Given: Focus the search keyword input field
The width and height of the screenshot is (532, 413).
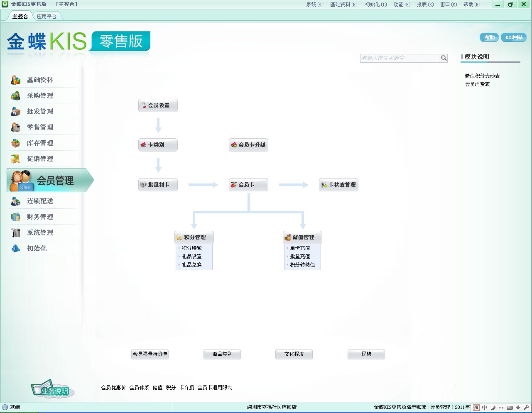Looking at the screenshot, I should (x=400, y=58).
